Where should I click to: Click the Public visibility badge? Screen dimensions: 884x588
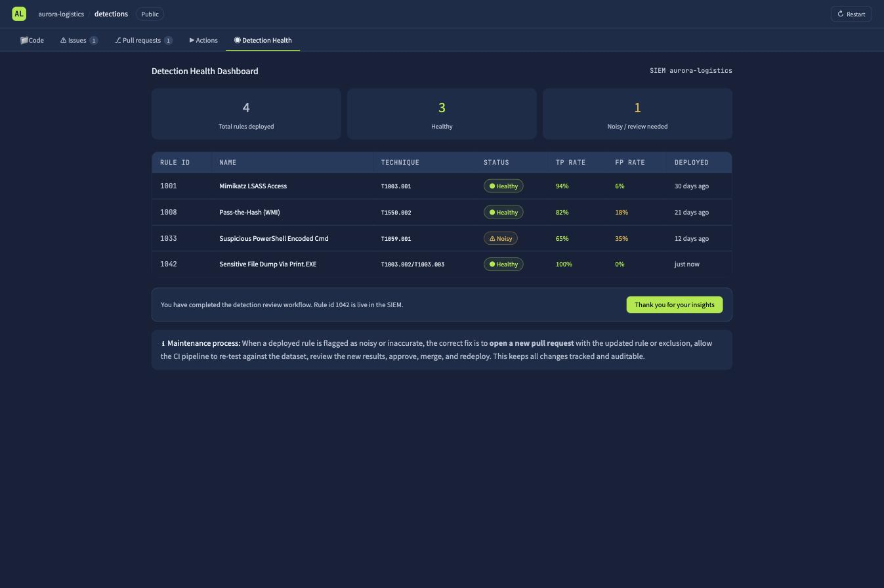coord(150,14)
